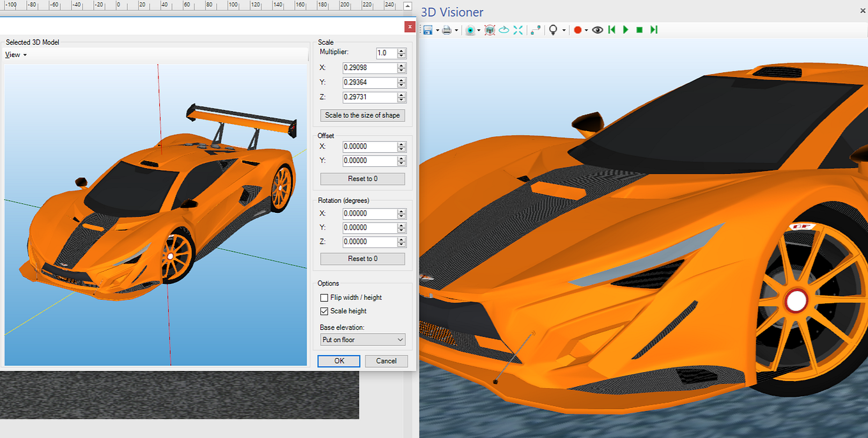Viewport: 868px width, 438px height.
Task: Open the View menu
Action: [x=15, y=55]
